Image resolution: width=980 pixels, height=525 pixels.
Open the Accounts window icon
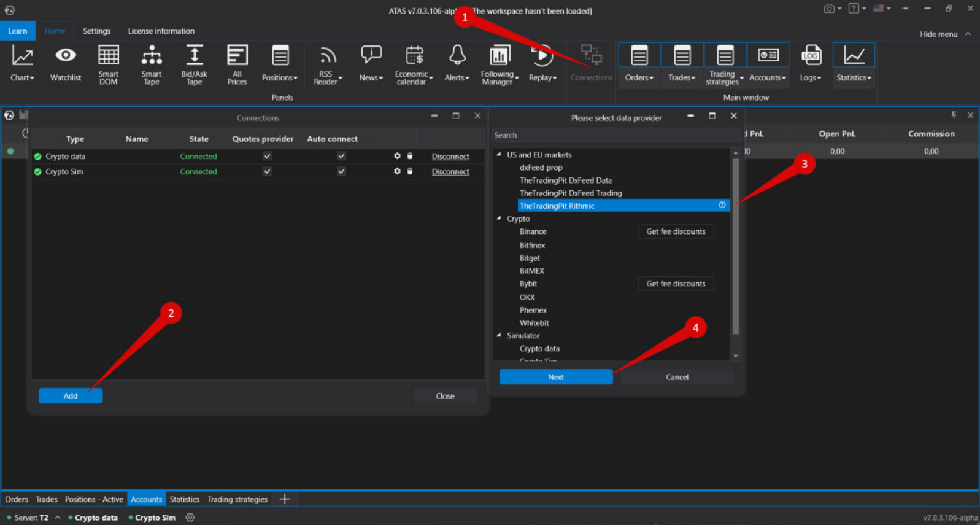coord(768,55)
